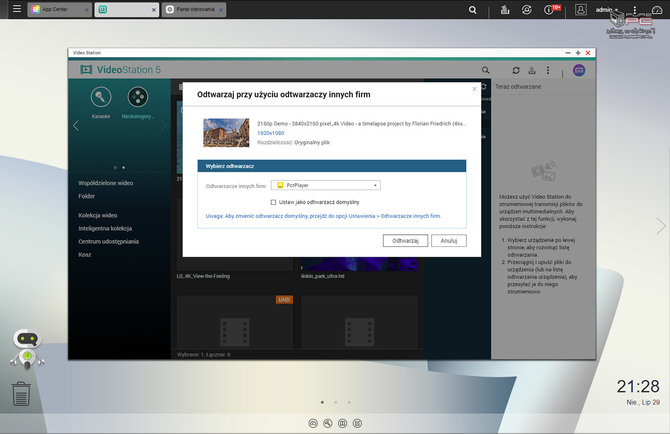This screenshot has width=670, height=434.
Task: Open event notifications icon with 10+ badge
Action: (x=551, y=9)
